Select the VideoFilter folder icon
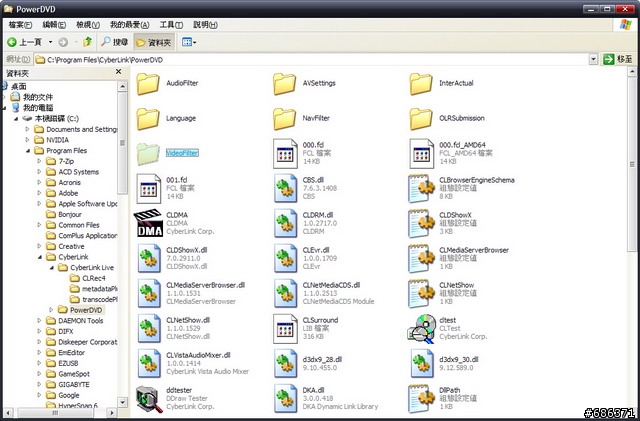 pos(148,154)
